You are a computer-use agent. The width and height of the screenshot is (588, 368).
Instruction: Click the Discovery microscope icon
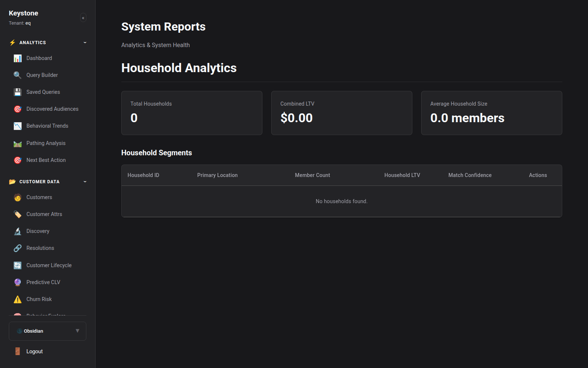click(18, 231)
